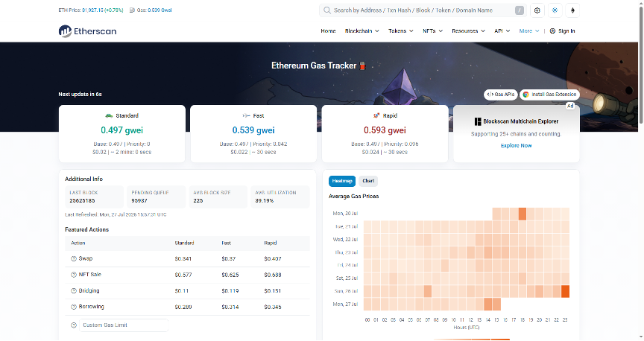Click the Avg Block Size value 225

(198, 201)
